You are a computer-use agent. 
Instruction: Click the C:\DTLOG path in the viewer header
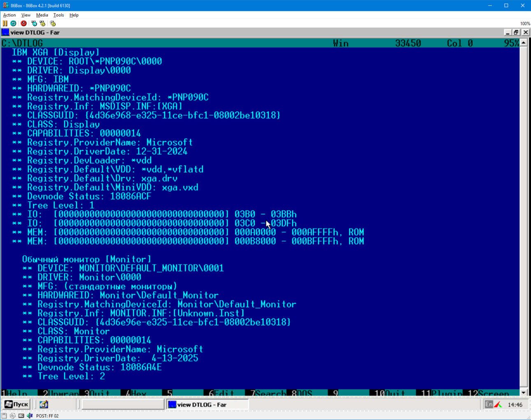[x=22, y=43]
